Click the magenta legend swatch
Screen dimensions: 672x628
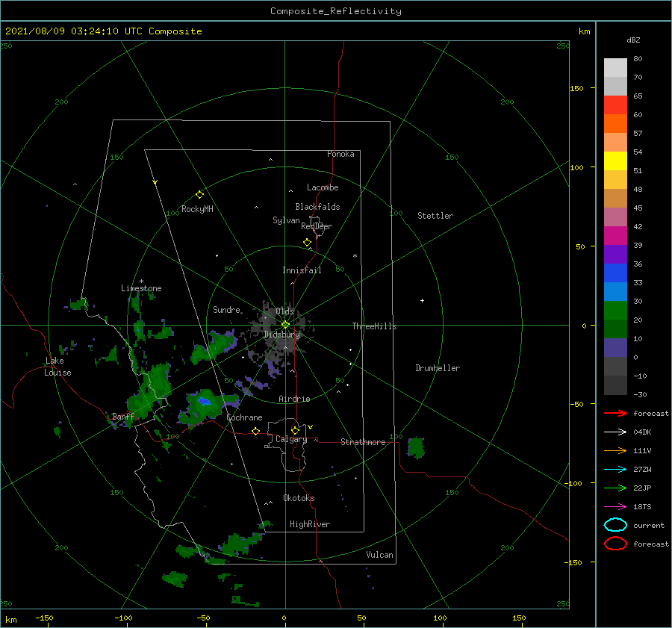pyautogui.click(x=615, y=236)
